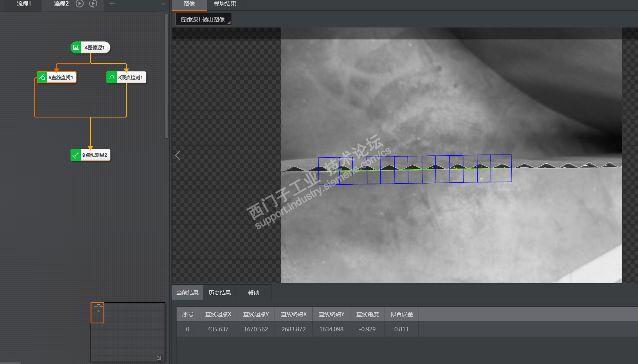This screenshot has height=364, width=638.
Task: Open the 图像源1.输出图像 source dropdown
Action: click(x=203, y=20)
